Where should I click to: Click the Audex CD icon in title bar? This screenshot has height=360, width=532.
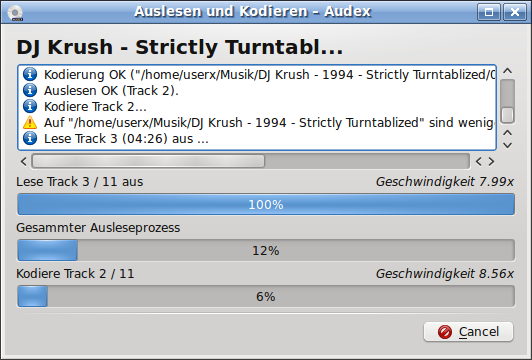click(15, 13)
